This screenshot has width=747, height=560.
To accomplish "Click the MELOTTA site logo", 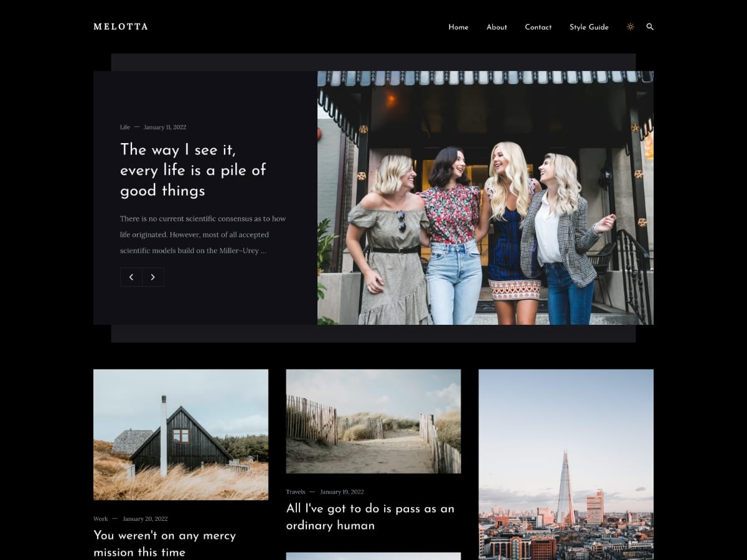I will click(121, 27).
